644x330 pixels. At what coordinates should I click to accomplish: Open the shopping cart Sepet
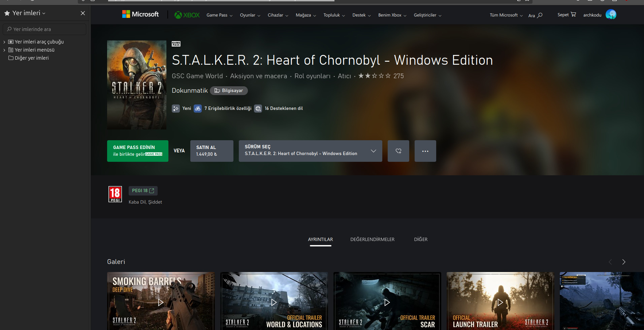(x=567, y=14)
